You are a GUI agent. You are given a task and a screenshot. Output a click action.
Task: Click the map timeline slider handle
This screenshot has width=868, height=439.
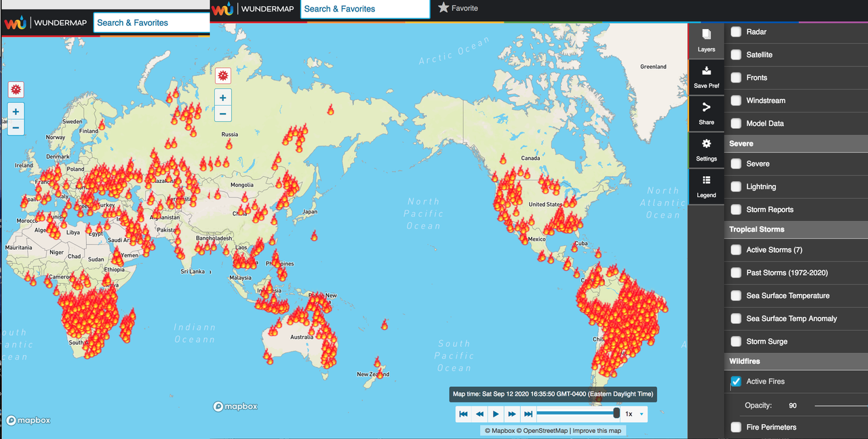(616, 413)
